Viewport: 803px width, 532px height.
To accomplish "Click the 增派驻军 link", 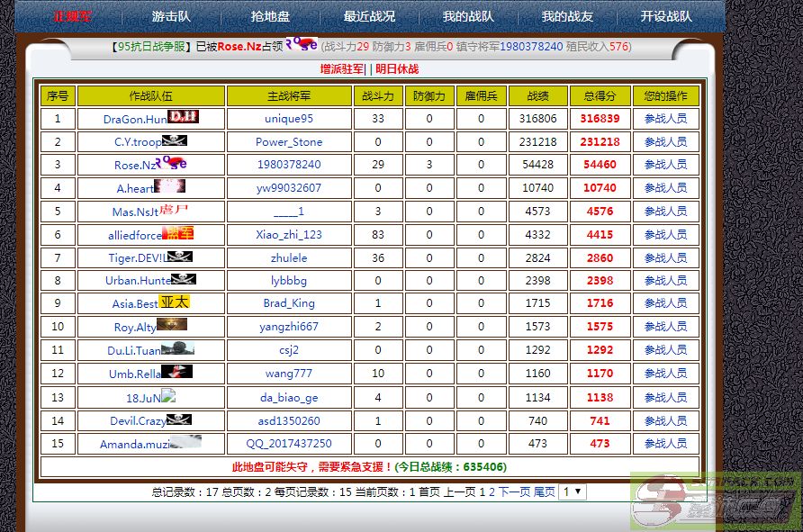I will (x=342, y=69).
